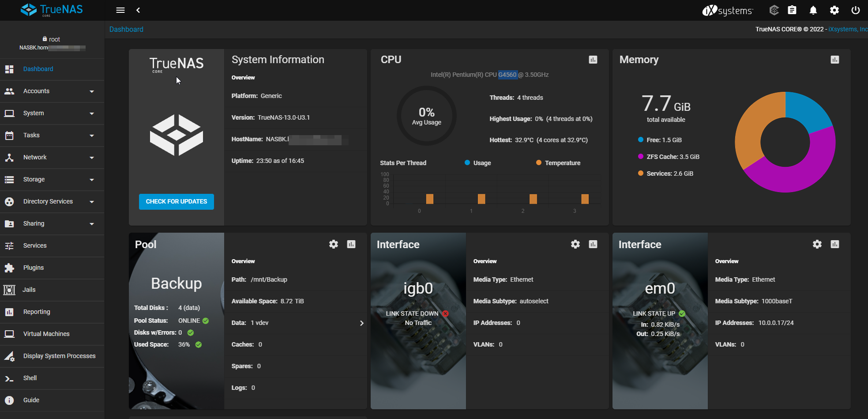Click the Available Space 8.72 TiB value
Screen dimensions: 868x419
[292, 301]
